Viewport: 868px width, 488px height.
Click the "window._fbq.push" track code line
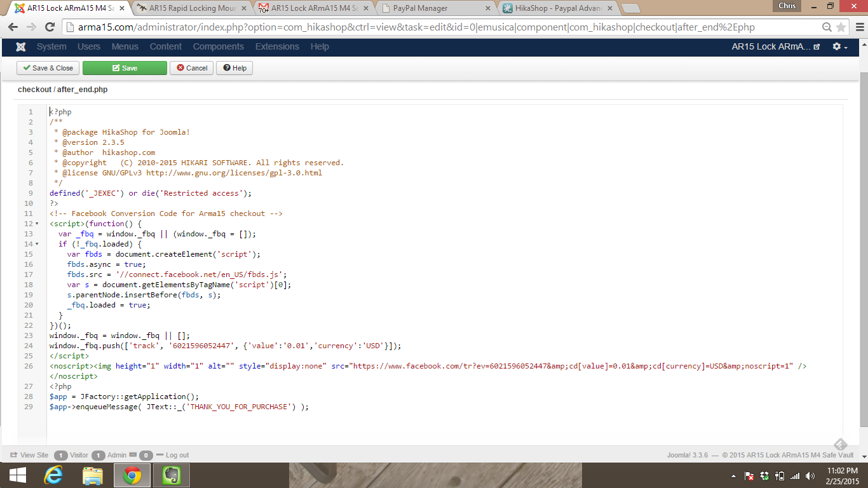pyautogui.click(x=226, y=346)
